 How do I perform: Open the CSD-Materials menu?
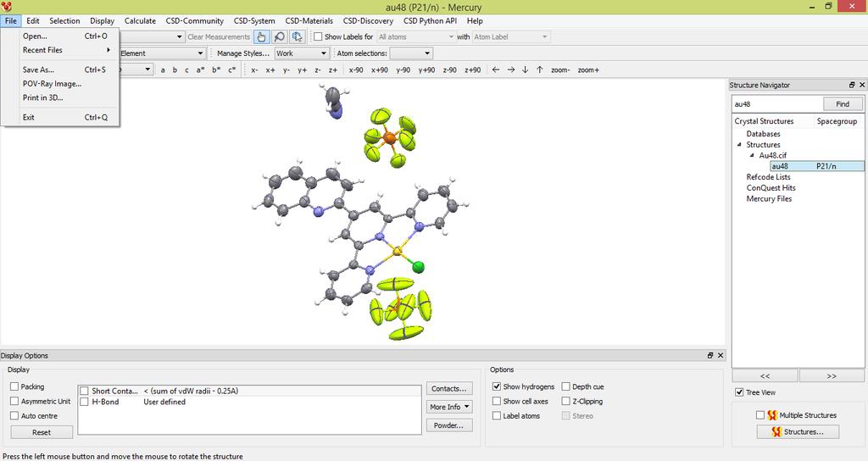click(309, 20)
